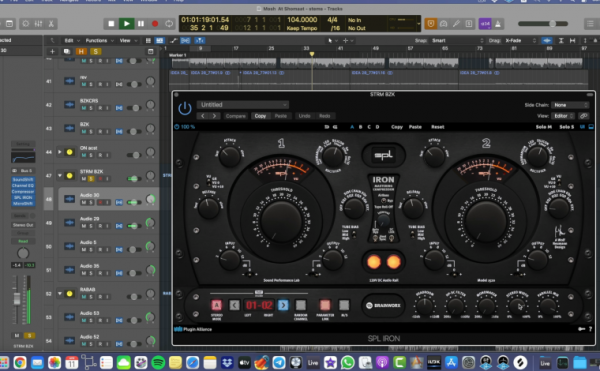Bypass the plugin with power button
Screen dimensions: 600x371
(185, 109)
